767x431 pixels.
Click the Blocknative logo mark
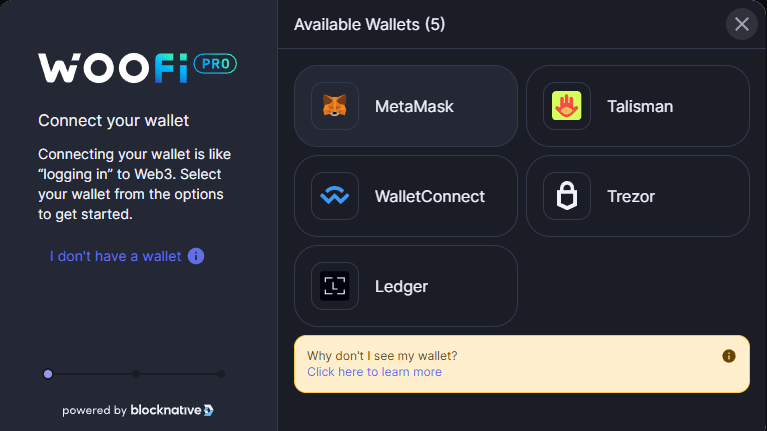[x=208, y=410]
